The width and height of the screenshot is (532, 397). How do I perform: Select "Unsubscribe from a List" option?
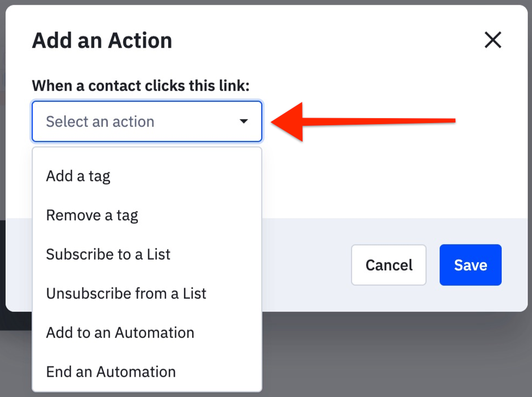pyautogui.click(x=126, y=293)
